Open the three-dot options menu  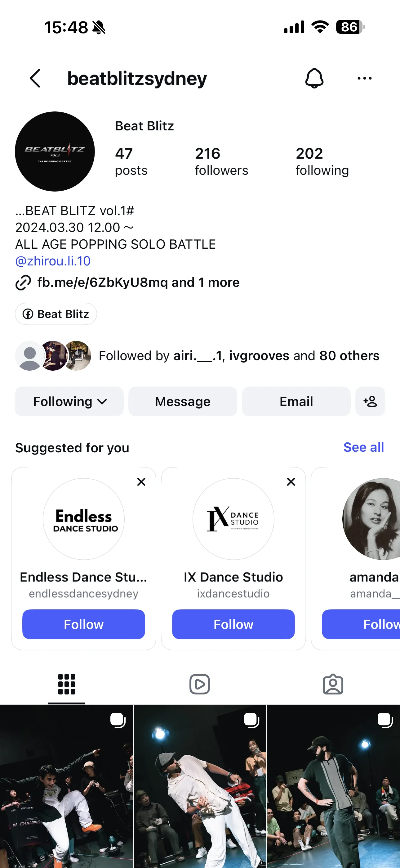click(364, 78)
